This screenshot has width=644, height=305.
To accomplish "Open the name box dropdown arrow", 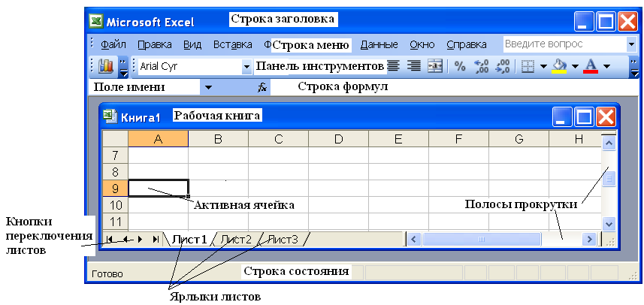I will click(209, 87).
